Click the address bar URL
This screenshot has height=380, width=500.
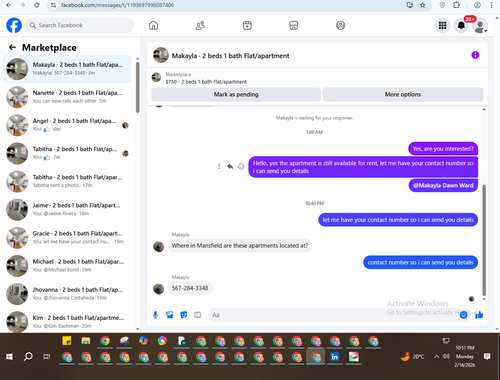[x=117, y=5]
